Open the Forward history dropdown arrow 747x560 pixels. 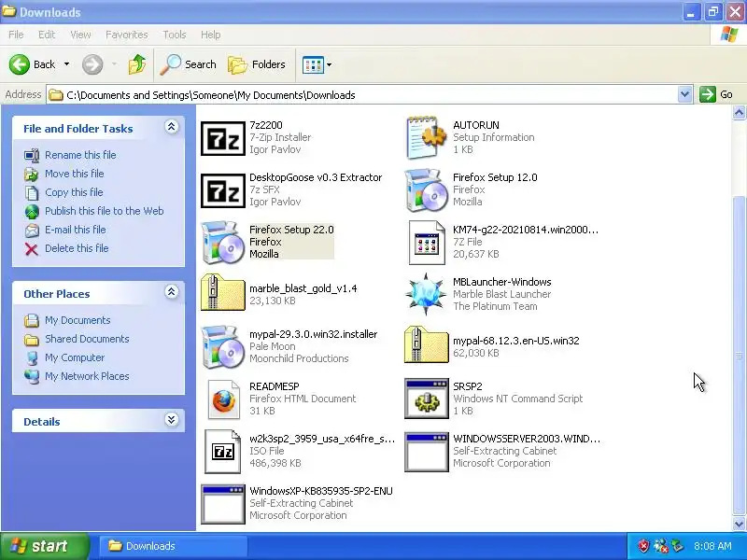(114, 64)
